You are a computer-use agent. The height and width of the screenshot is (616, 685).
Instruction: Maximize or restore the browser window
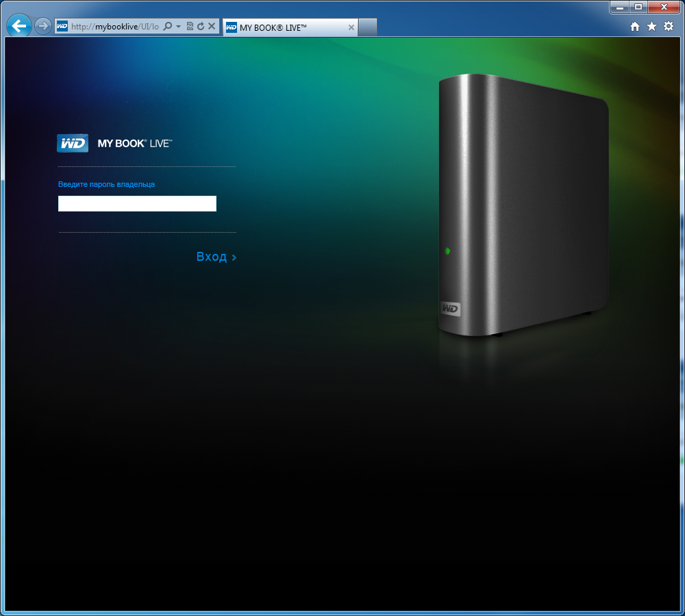click(638, 8)
